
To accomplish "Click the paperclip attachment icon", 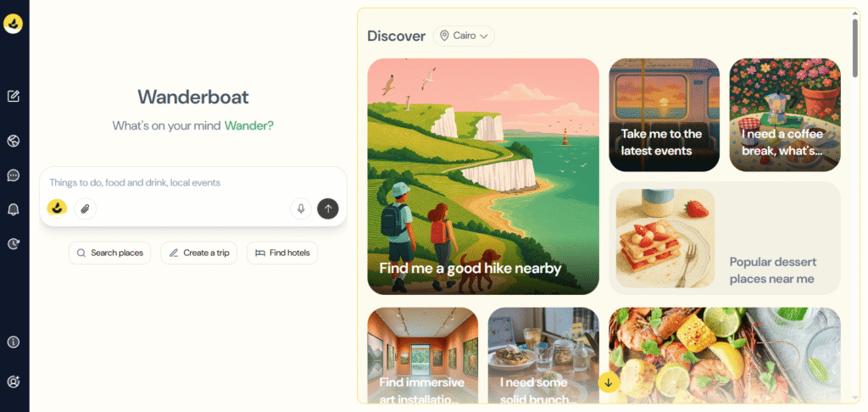I will 86,209.
